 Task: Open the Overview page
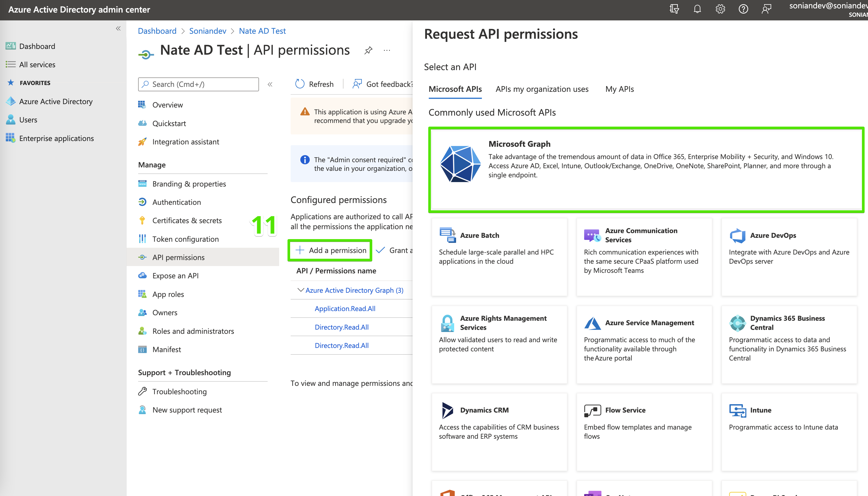167,105
